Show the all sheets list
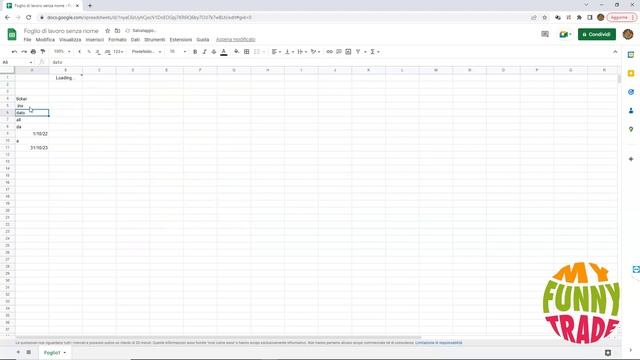Screen dimensions: 640x360 pos(29,352)
